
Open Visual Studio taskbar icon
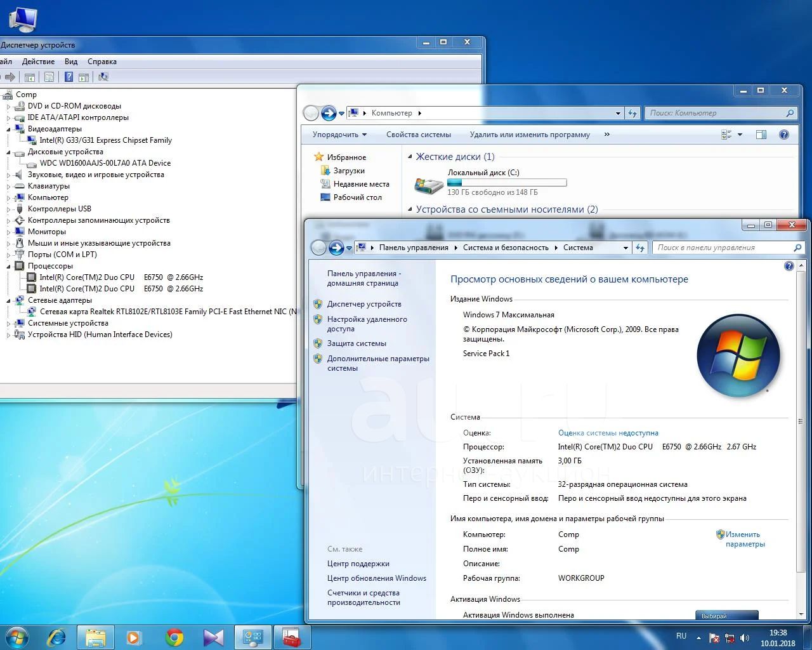point(214,637)
